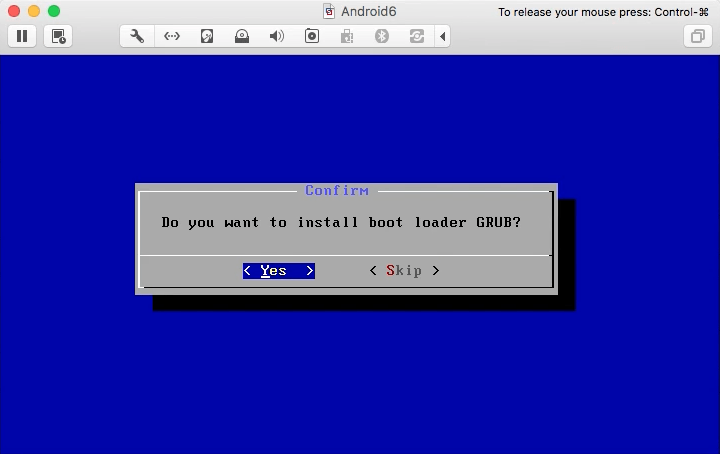Image resolution: width=720 pixels, height=454 pixels.
Task: Collapse the device toolbar arrow
Action: tap(443, 36)
